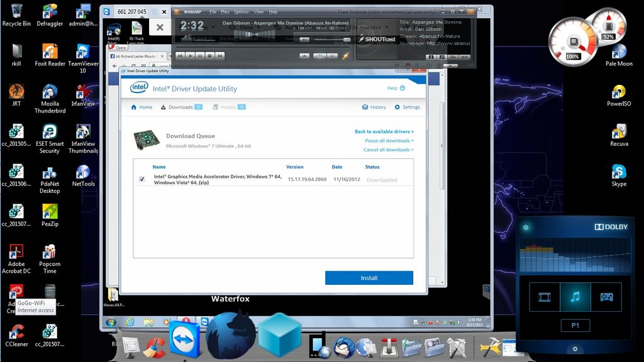Select Dolby Music profile icon
Image resolution: width=644 pixels, height=362 pixels.
coord(575,297)
